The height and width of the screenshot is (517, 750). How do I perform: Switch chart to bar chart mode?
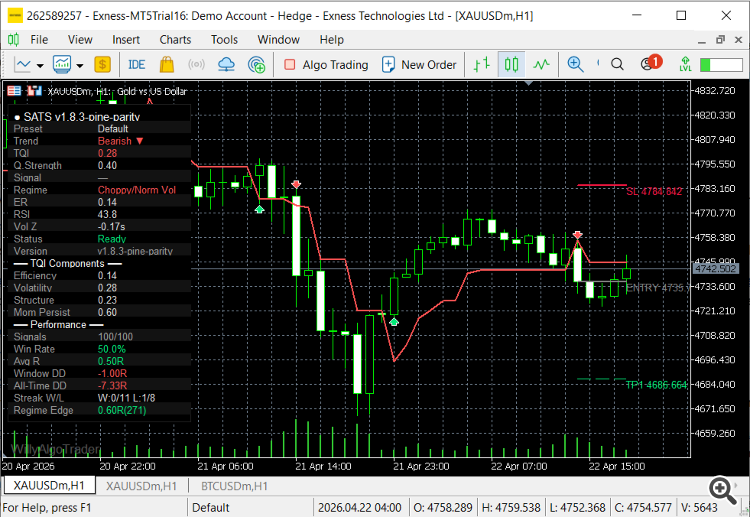click(482, 64)
